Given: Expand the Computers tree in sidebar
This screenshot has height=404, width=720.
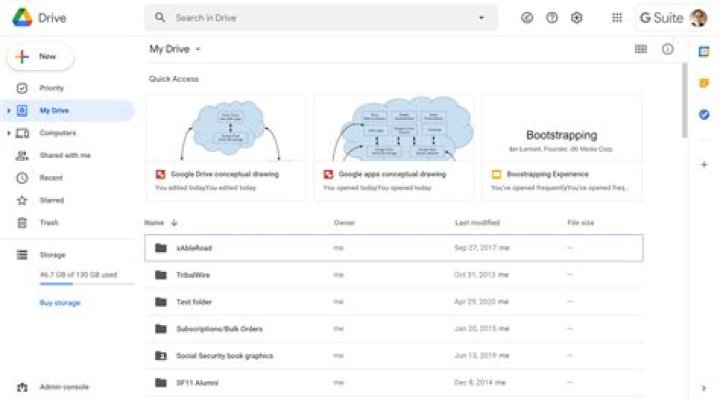Looking at the screenshot, I should (9, 133).
